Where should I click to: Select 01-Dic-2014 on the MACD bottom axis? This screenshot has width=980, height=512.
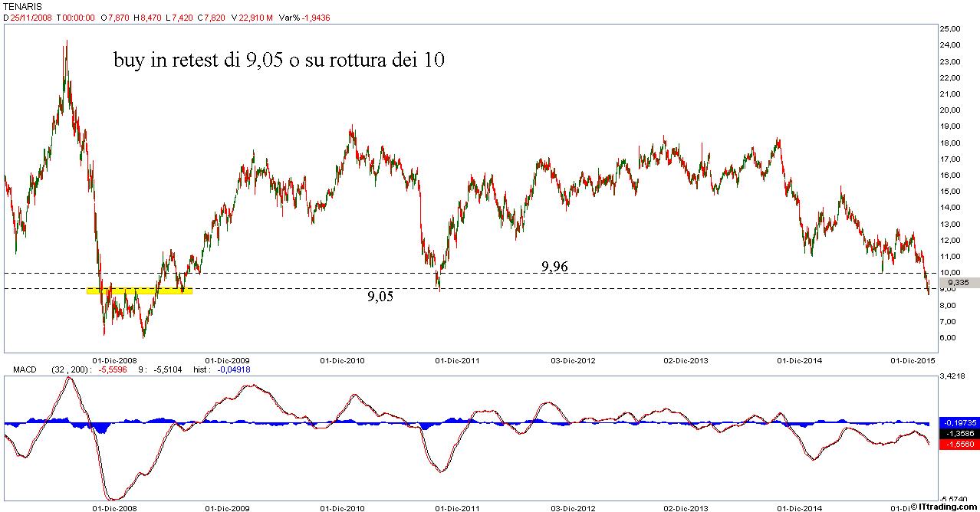[800, 507]
